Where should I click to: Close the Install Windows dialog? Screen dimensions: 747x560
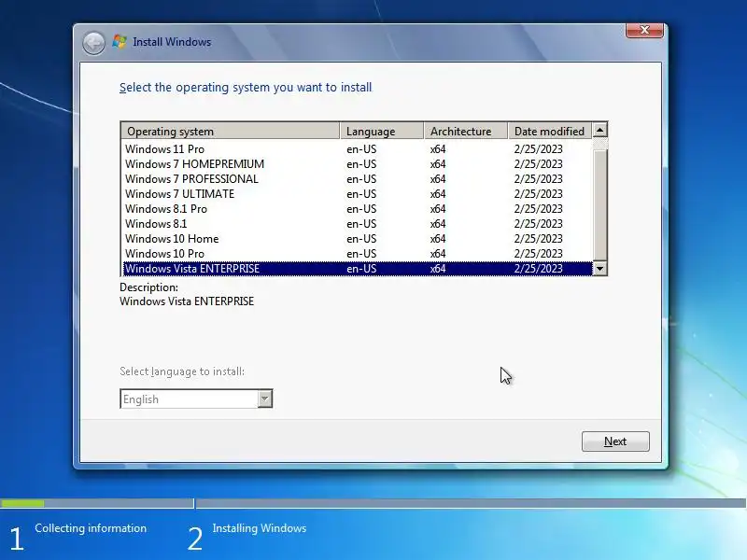click(644, 30)
